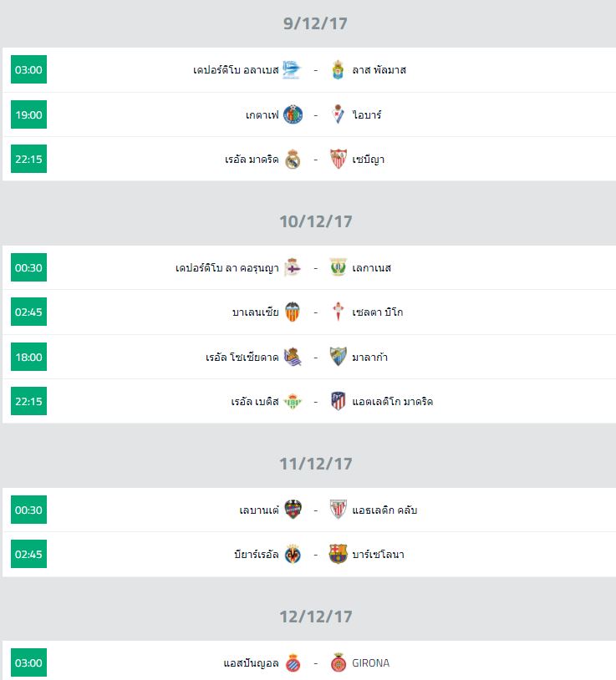
Task: Click the Barcelona club crest
Action: 338,555
